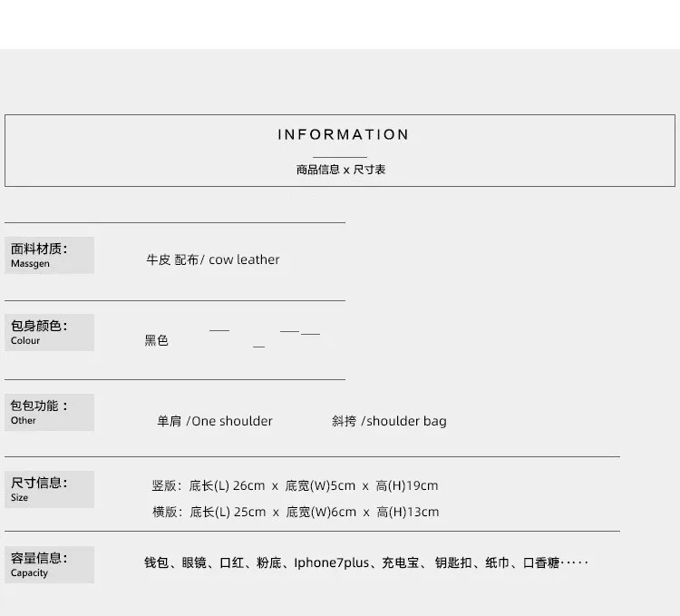Click the 黑色 colour value
Viewport: 680px width, 616px height.
click(x=156, y=340)
